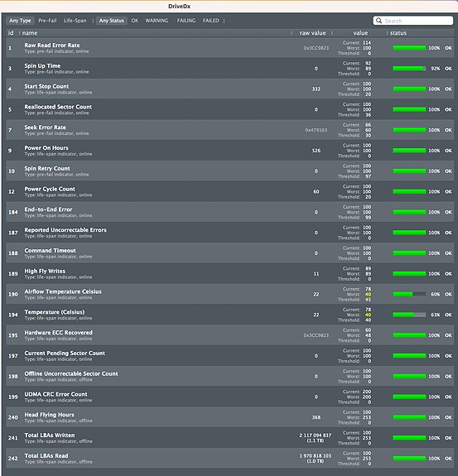The image size is (458, 476).
Task: Filter indicators by OK status
Action: click(x=135, y=21)
